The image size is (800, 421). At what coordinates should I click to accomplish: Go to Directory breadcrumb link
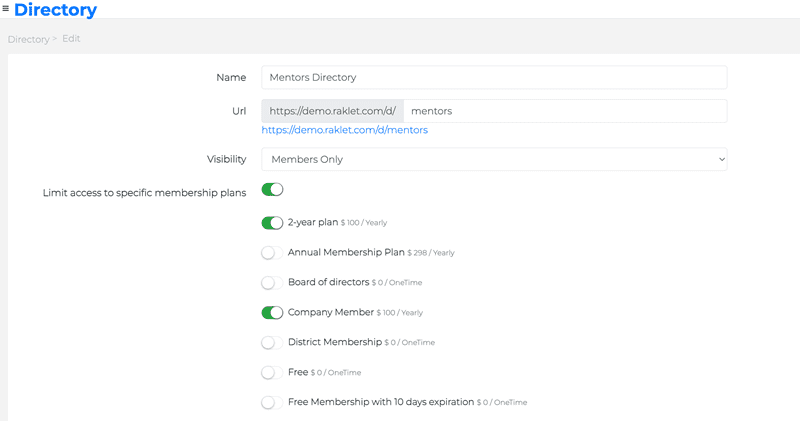coord(28,39)
